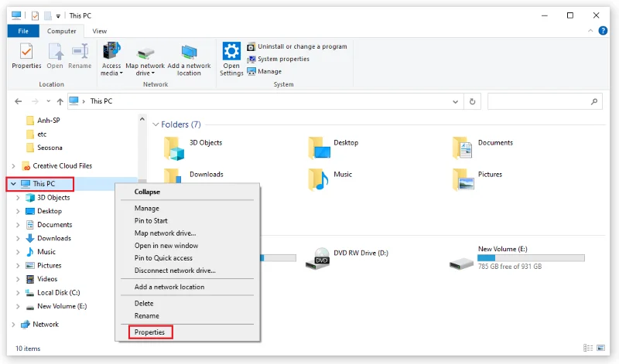Open the Pictures folder in main pane
This screenshot has width=619, height=364.
click(x=477, y=179)
